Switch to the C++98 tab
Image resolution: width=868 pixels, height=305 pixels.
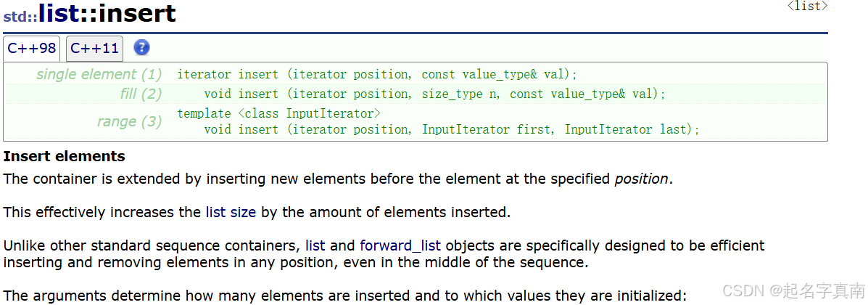pos(32,48)
